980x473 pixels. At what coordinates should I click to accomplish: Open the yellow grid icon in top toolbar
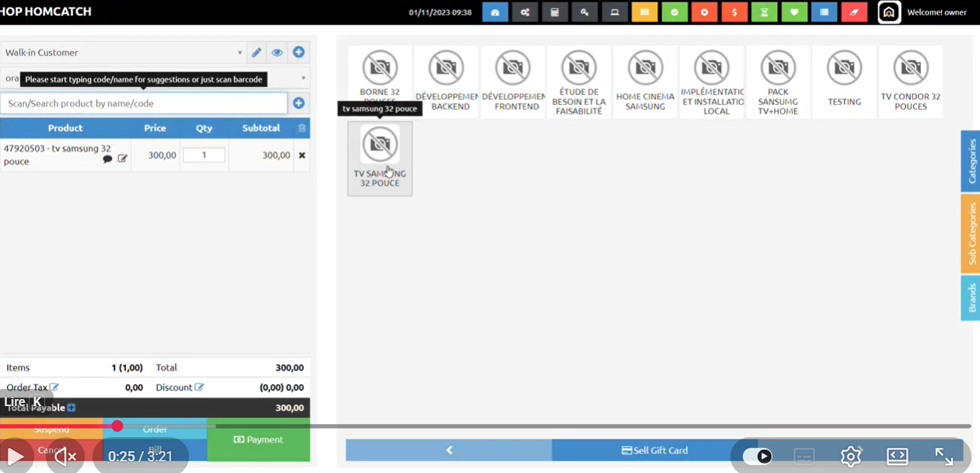click(645, 12)
